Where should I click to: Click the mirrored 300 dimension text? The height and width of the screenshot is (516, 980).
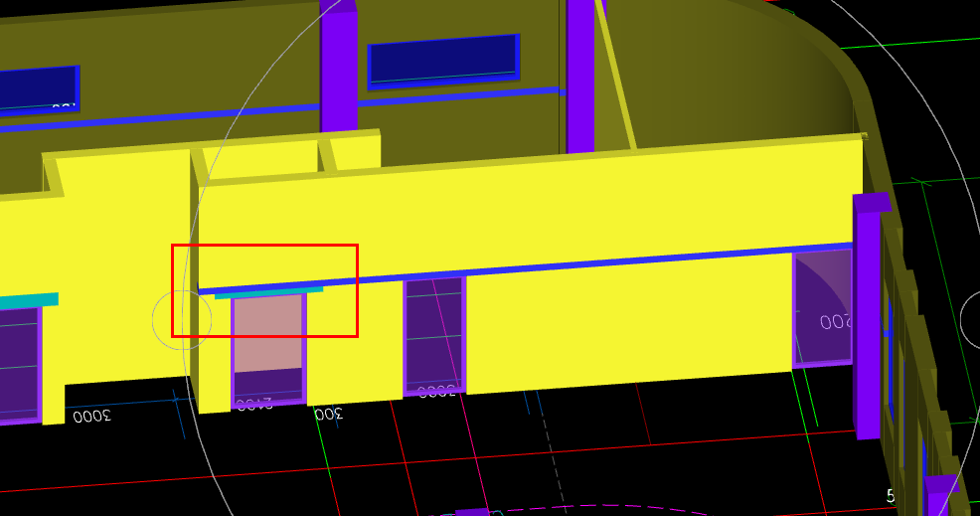(329, 414)
